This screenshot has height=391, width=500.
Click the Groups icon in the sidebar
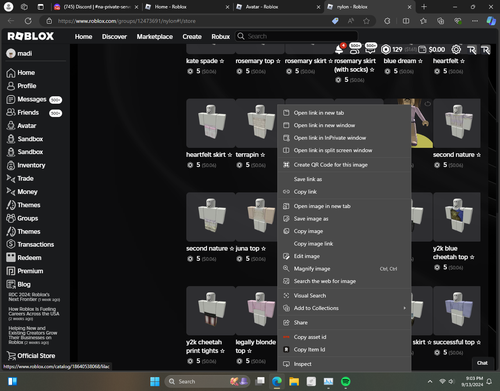click(11, 218)
